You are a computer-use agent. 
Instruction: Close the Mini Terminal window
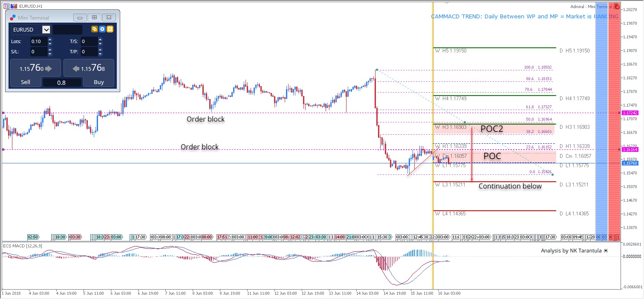pyautogui.click(x=109, y=17)
